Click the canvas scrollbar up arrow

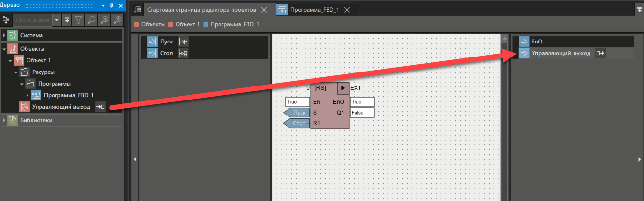504,38
